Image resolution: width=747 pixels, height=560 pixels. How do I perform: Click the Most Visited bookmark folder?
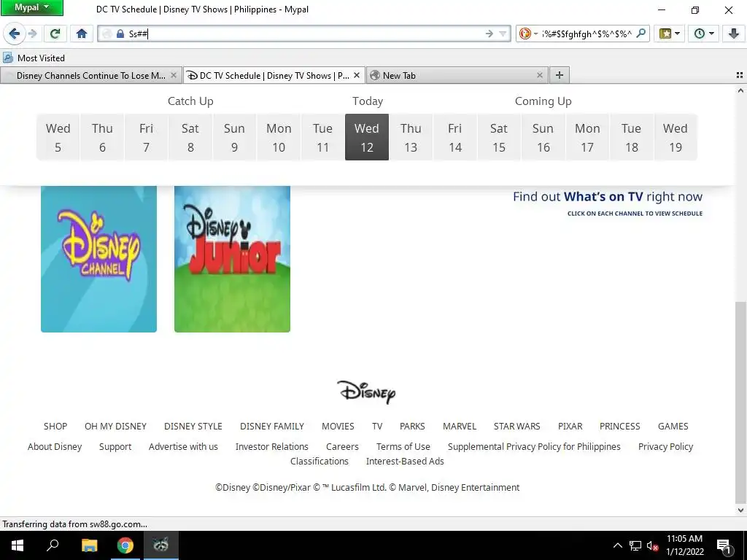tap(34, 58)
